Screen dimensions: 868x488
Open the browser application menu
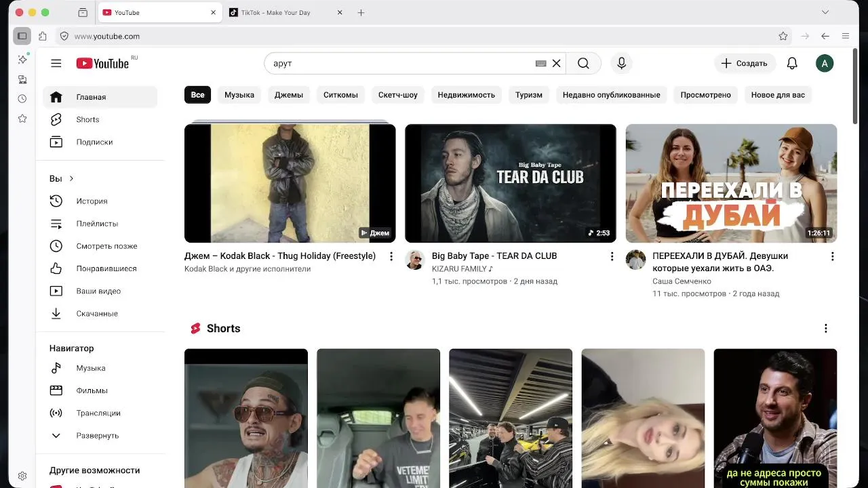(x=846, y=36)
